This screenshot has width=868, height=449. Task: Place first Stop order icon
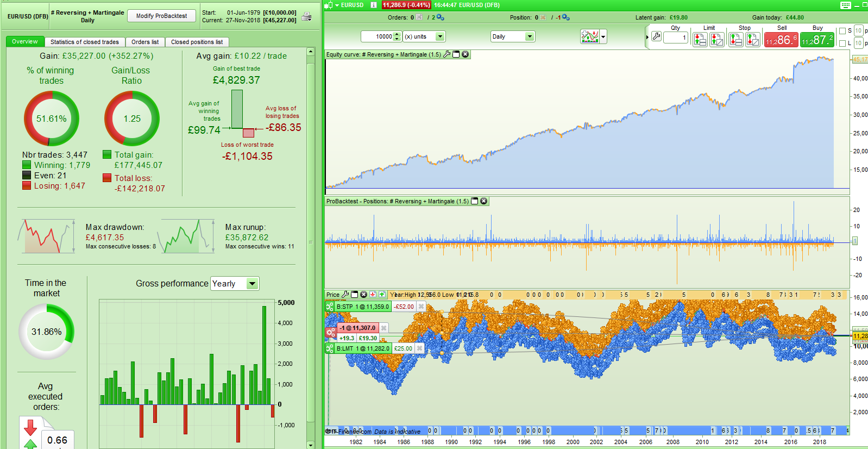click(x=735, y=39)
